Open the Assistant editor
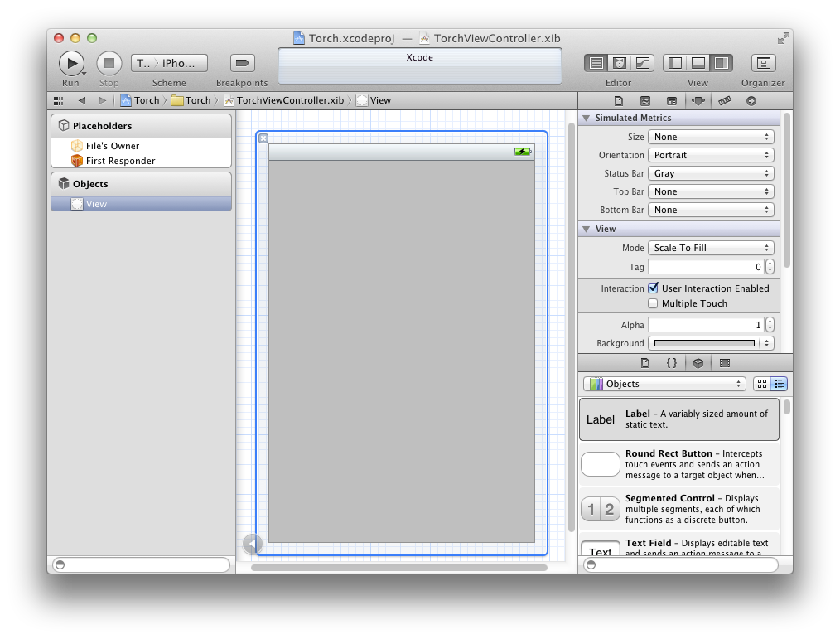 pyautogui.click(x=619, y=62)
